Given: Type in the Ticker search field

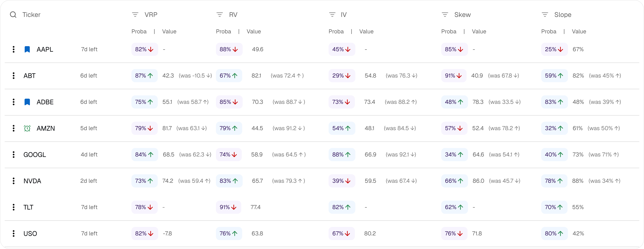Looking at the screenshot, I should [31, 15].
